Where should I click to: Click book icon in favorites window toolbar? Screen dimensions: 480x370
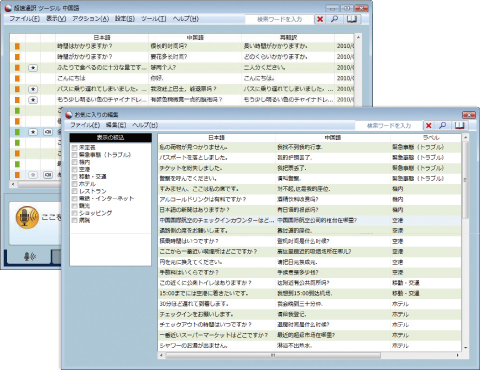pyautogui.click(x=460, y=125)
